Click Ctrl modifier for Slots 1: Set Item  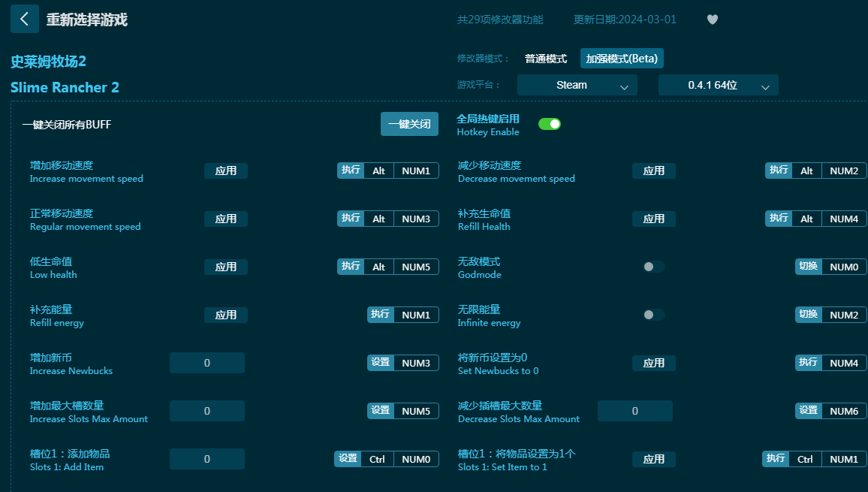[806, 459]
